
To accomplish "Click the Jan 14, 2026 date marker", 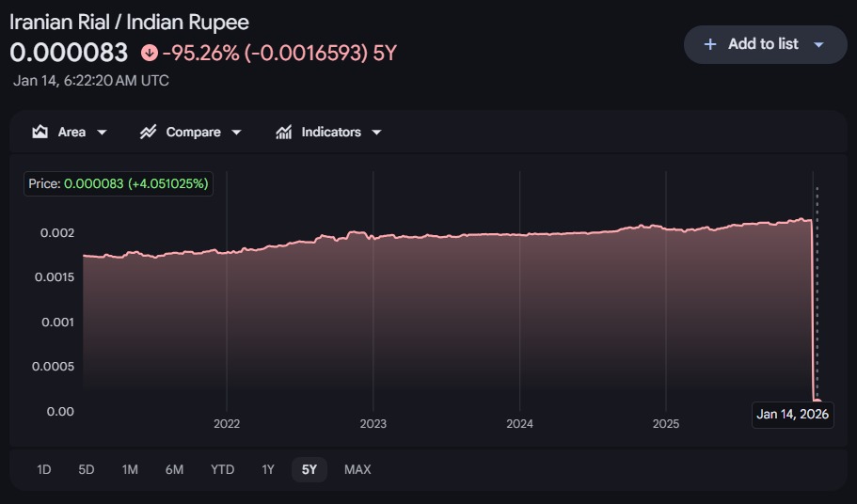I will [x=792, y=415].
